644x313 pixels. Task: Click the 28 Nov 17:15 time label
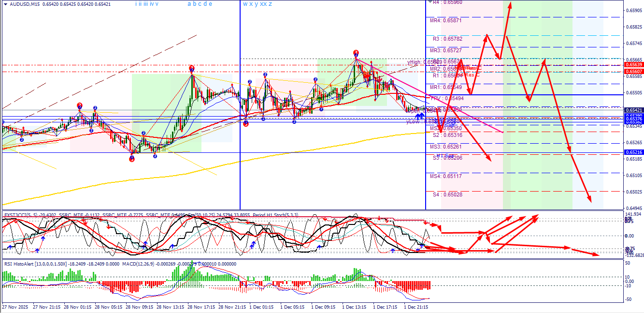pyautogui.click(x=202, y=307)
